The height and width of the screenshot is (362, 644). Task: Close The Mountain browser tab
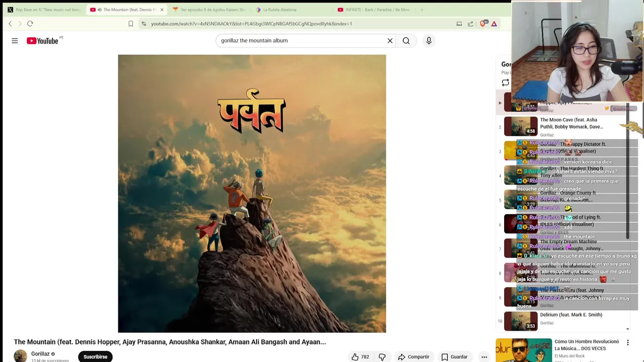[162, 10]
